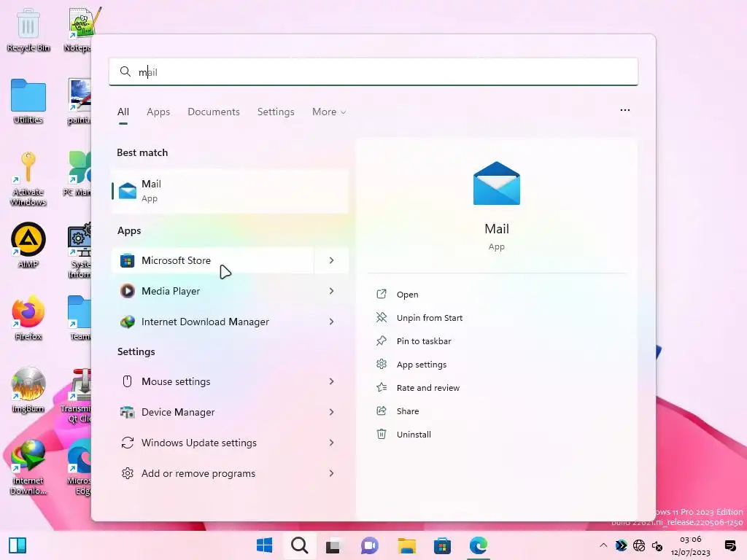
Task: Click Share in Mail actions
Action: tap(408, 411)
